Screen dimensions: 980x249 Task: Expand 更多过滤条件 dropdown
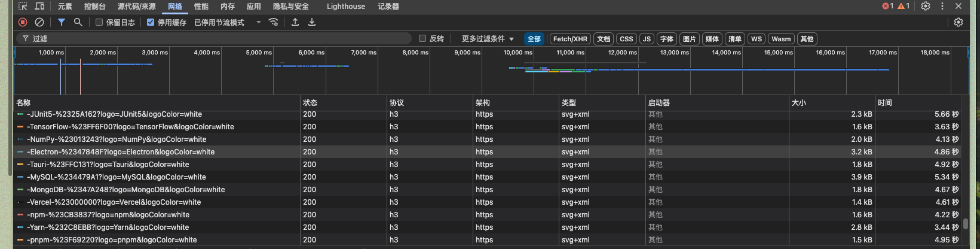488,38
